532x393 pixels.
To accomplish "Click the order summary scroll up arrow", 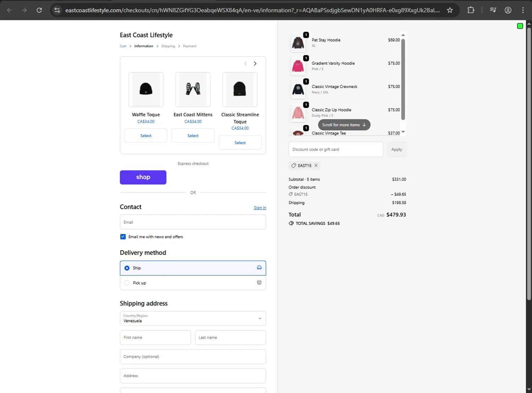I will click(403, 35).
